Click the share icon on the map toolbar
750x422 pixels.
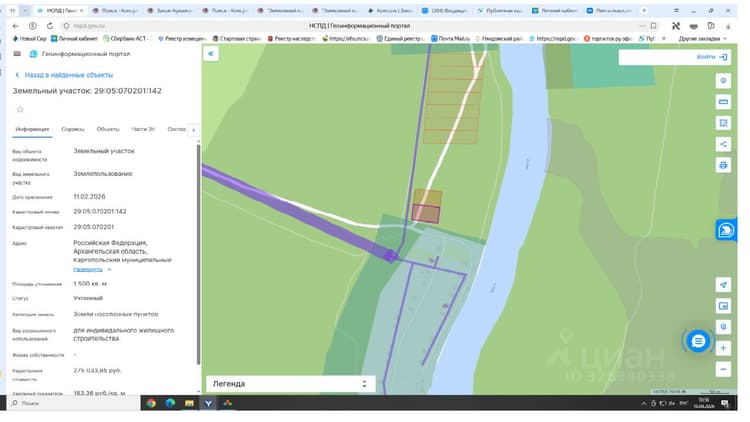click(x=723, y=144)
